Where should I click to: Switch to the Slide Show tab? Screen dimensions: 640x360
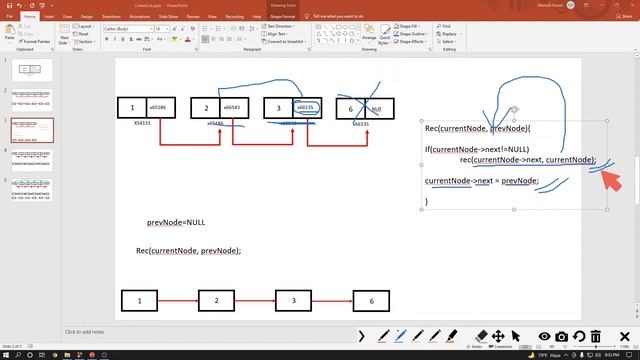point(168,17)
